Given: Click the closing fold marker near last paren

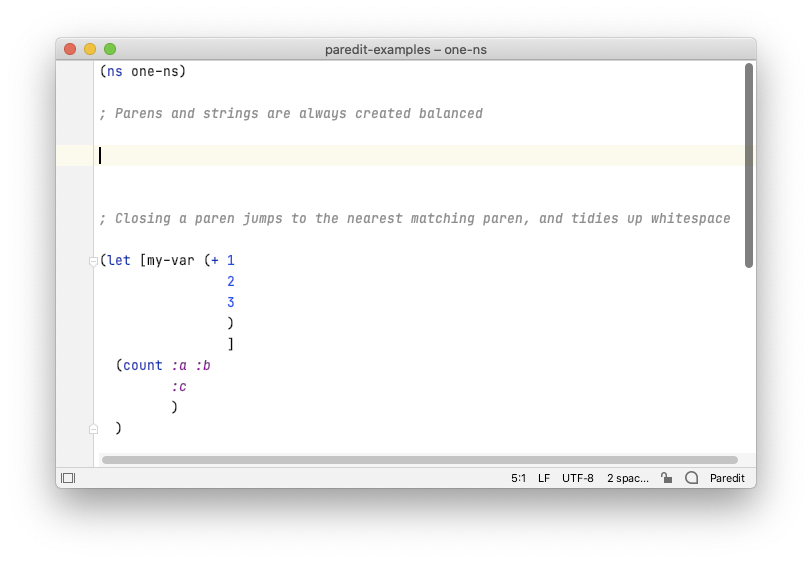Looking at the screenshot, I should coord(93,429).
